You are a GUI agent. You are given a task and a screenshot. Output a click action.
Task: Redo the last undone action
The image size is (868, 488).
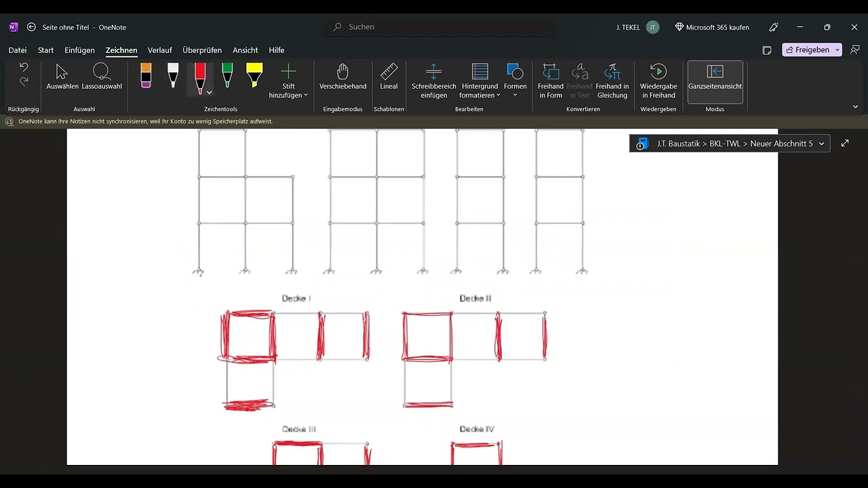(24, 81)
